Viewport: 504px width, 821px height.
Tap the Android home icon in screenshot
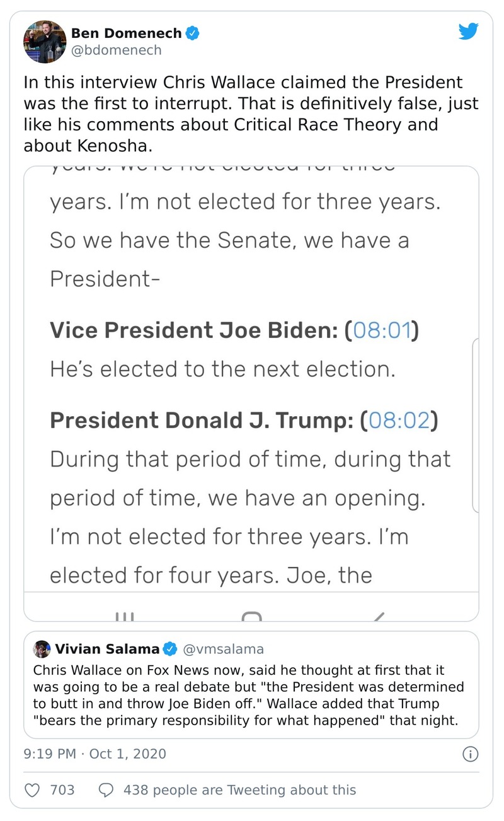click(251, 616)
